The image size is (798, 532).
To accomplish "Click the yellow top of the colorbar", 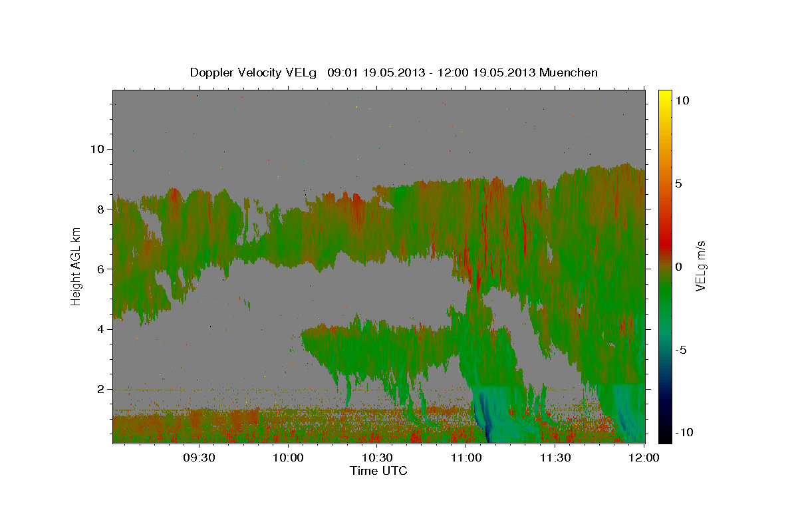I will (664, 96).
